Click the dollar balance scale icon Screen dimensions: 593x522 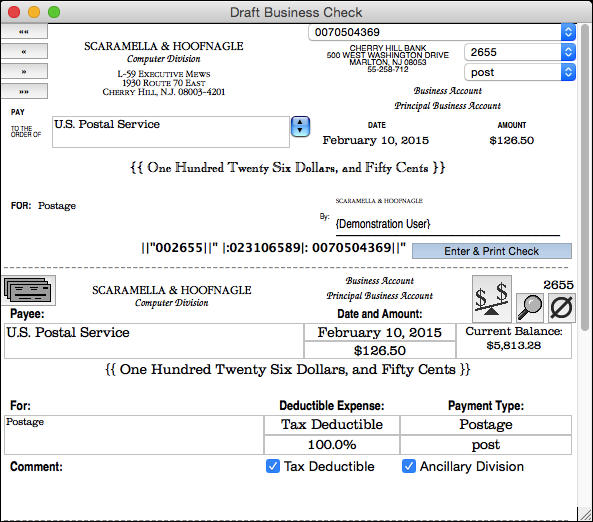point(492,299)
